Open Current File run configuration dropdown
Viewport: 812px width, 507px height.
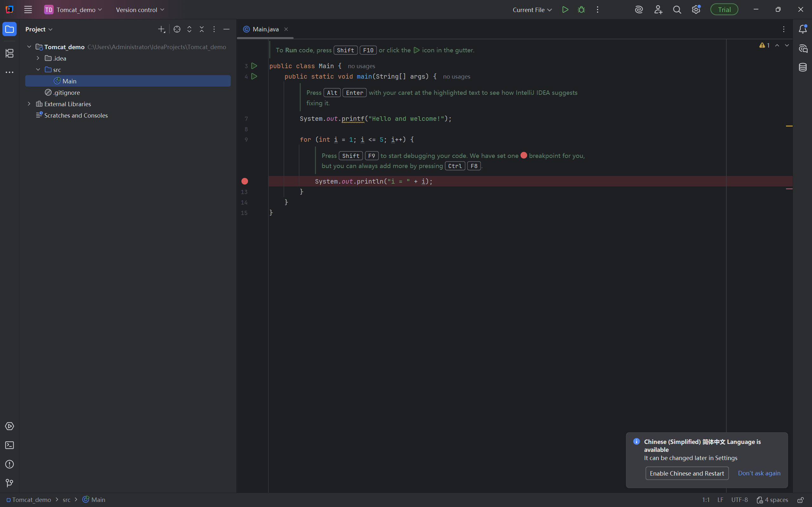click(532, 10)
